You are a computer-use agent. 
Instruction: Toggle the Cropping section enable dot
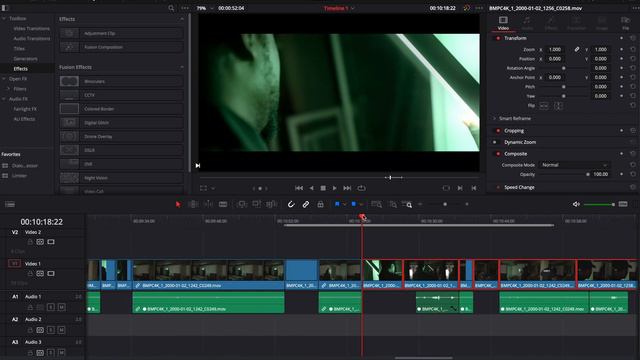(x=498, y=131)
